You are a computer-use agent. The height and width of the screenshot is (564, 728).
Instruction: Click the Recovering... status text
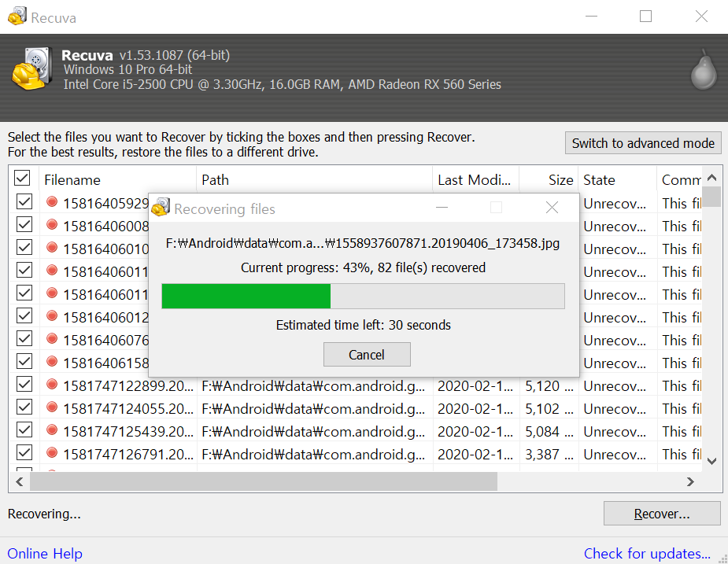coord(44,514)
